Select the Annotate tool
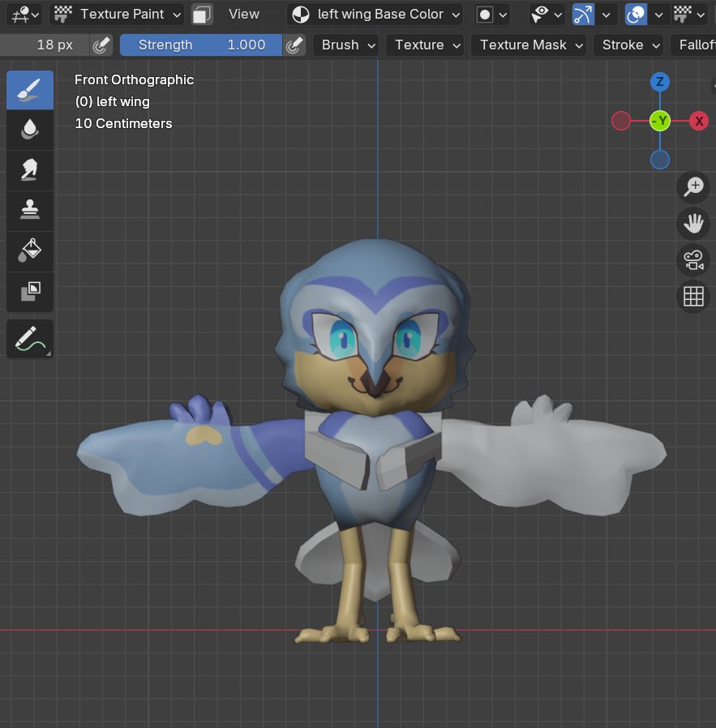This screenshot has width=716, height=728. click(30, 339)
